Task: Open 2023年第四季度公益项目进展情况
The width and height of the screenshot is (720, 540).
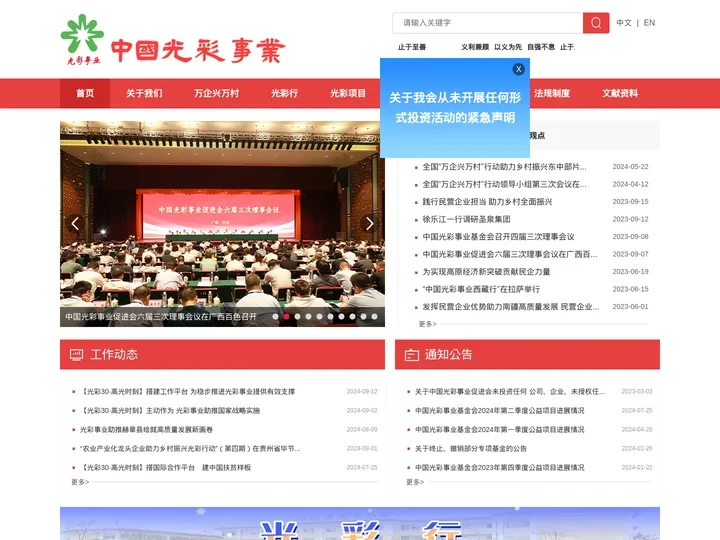Action: 500,467
